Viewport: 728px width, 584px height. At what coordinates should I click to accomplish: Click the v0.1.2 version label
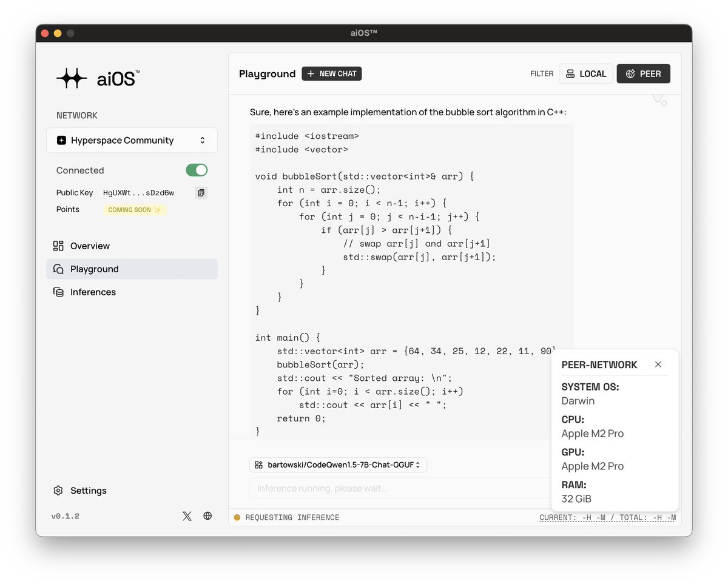pos(66,516)
